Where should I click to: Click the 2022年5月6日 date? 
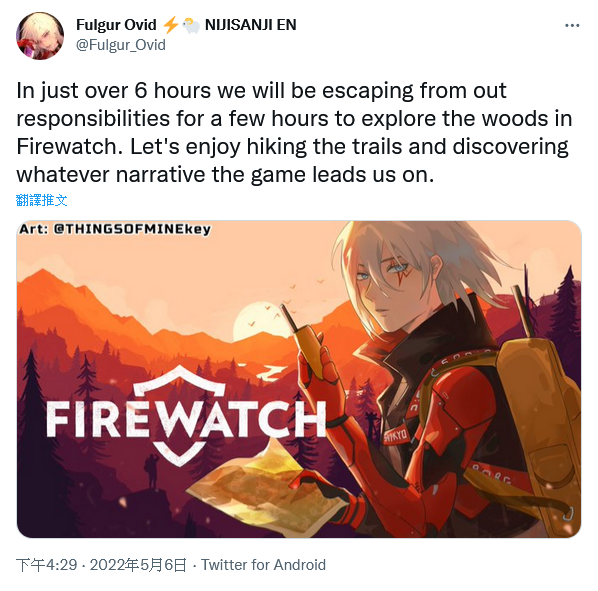(138, 565)
